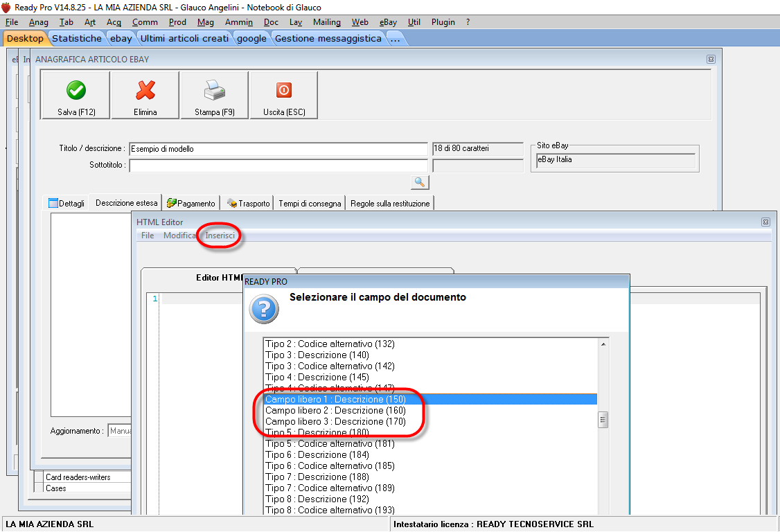Open HTML Editor Inserisci menu
Screen dimensions: 780x532
click(220, 236)
